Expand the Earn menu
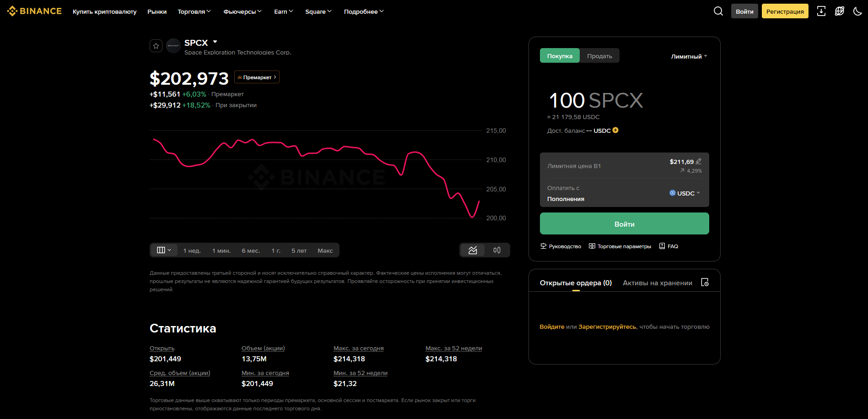This screenshot has width=868, height=419. click(x=284, y=11)
